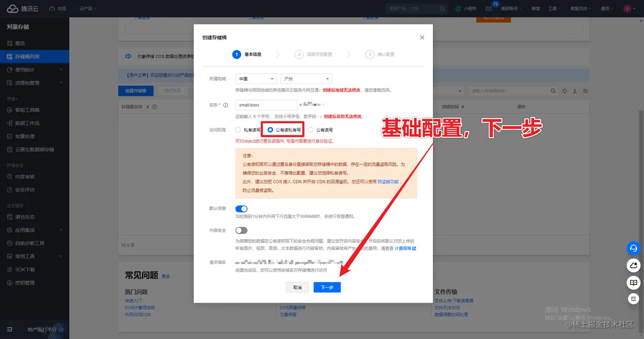This screenshot has height=339, width=644.
Task: Click the 内容审核 icon
Action: coord(10,177)
